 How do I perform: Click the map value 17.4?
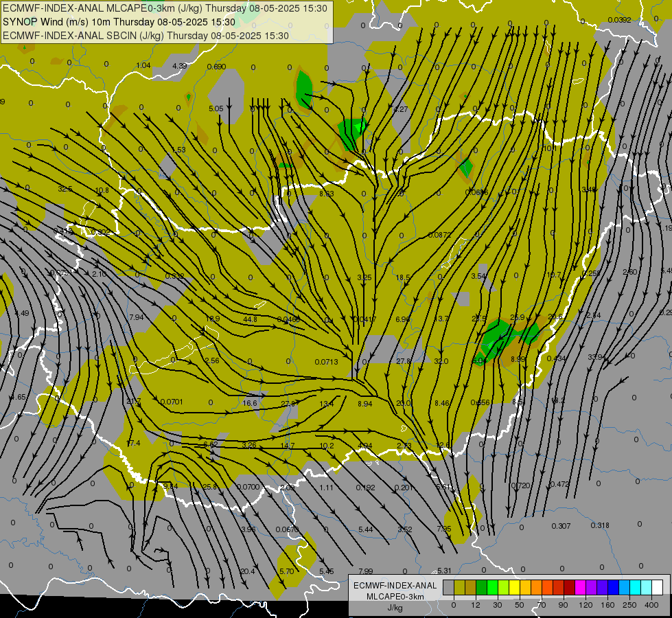133,443
